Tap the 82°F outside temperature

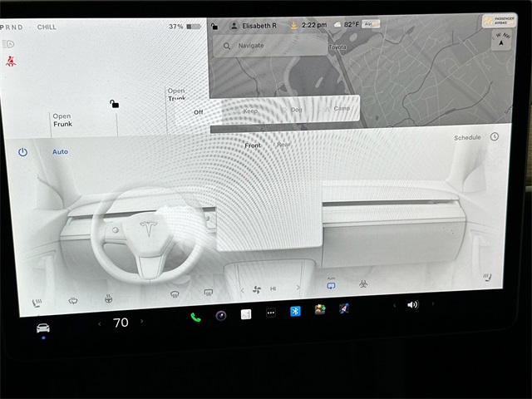[x=351, y=24]
